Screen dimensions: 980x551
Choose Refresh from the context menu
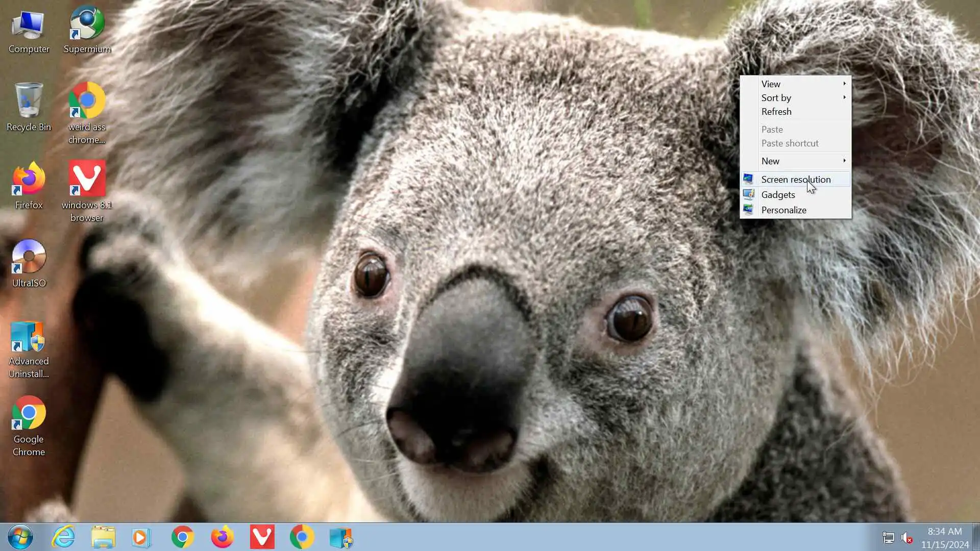coord(776,111)
